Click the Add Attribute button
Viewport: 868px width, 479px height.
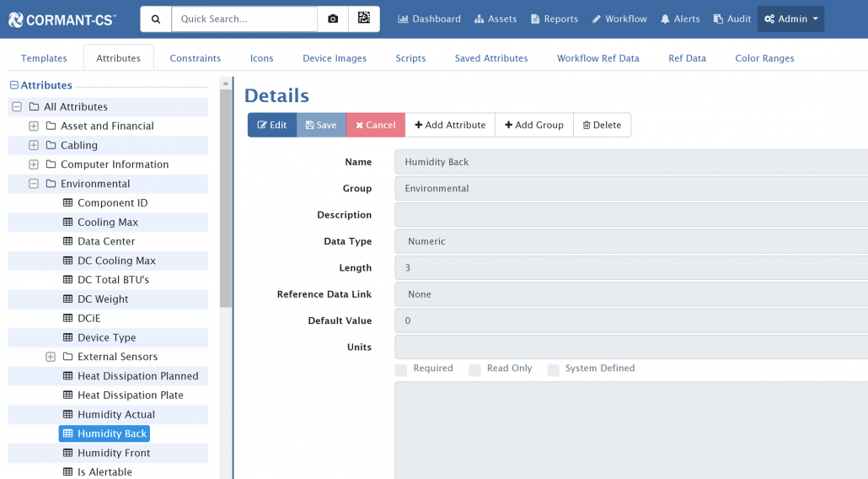(x=450, y=125)
